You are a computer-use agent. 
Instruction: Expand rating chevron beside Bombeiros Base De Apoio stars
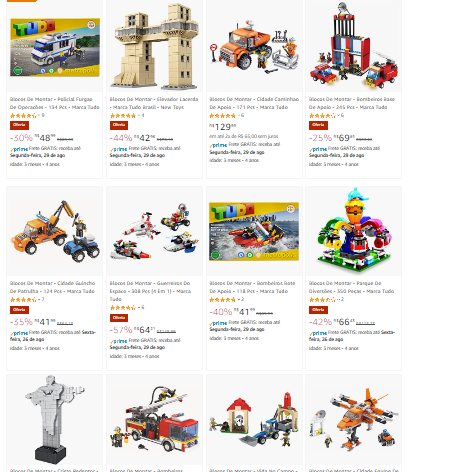tap(338, 115)
